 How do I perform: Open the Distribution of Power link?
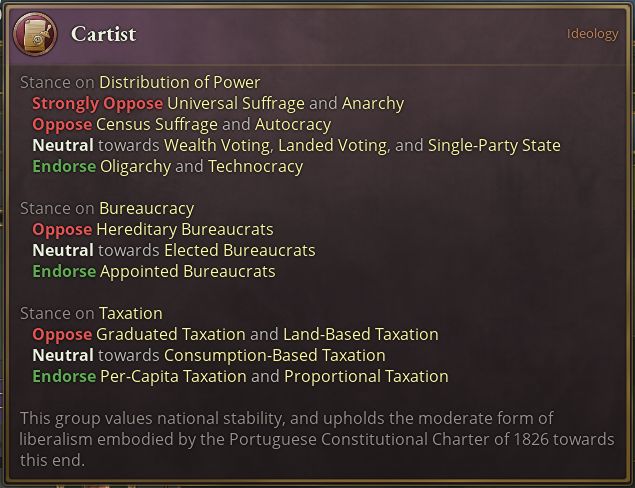(x=179, y=82)
